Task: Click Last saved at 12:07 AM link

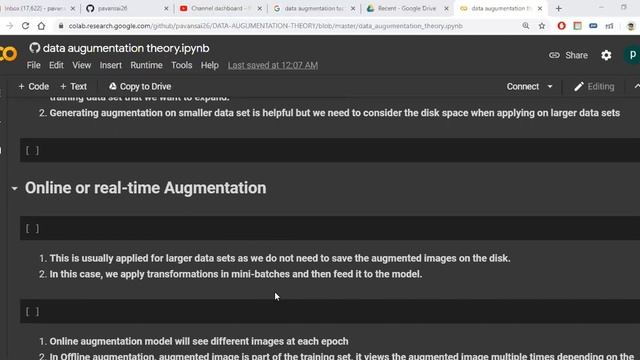Action: coord(273,65)
